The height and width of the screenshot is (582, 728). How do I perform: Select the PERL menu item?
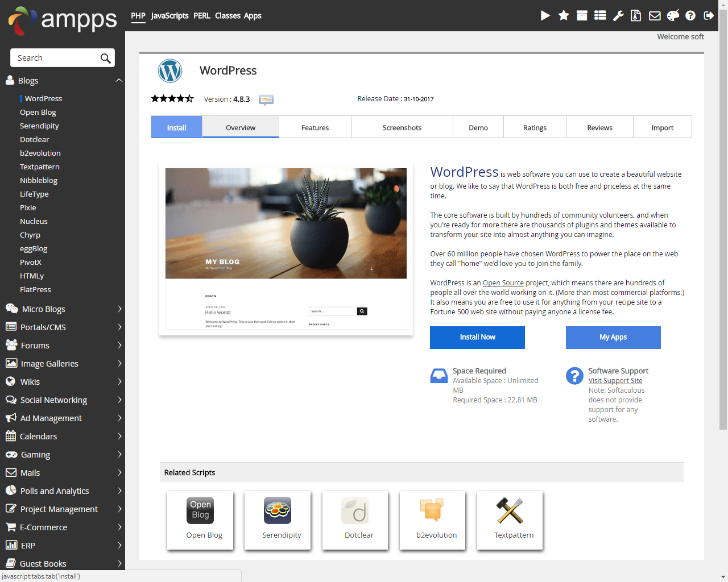click(202, 16)
